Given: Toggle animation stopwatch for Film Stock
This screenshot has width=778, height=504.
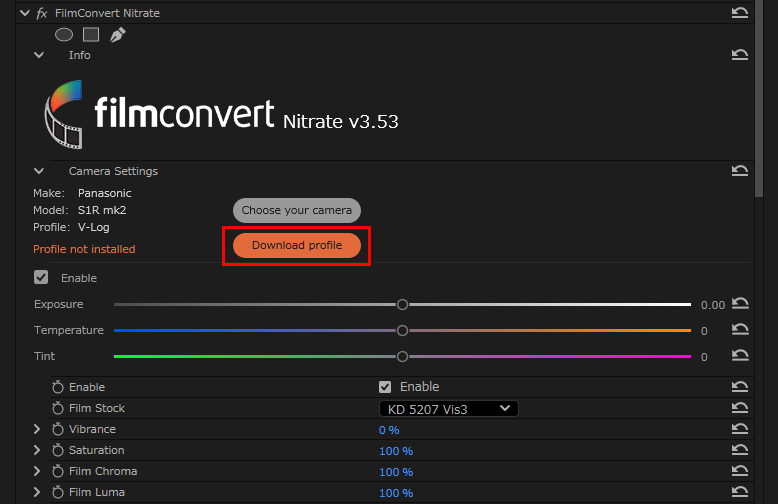Looking at the screenshot, I should (x=58, y=408).
